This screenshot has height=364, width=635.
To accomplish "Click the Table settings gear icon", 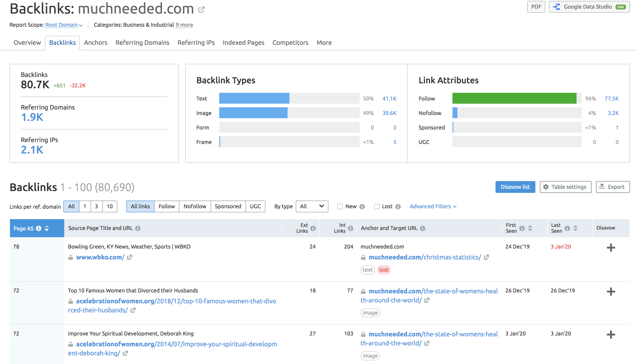I will [x=546, y=187].
